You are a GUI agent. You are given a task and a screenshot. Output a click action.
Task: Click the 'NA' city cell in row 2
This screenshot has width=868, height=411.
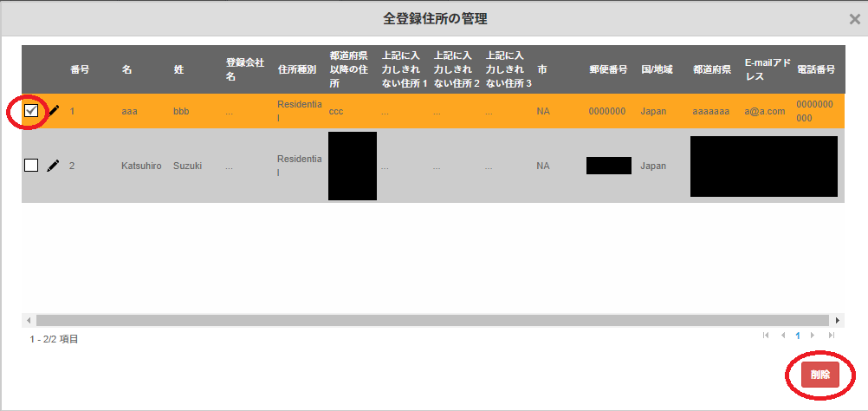pos(543,166)
